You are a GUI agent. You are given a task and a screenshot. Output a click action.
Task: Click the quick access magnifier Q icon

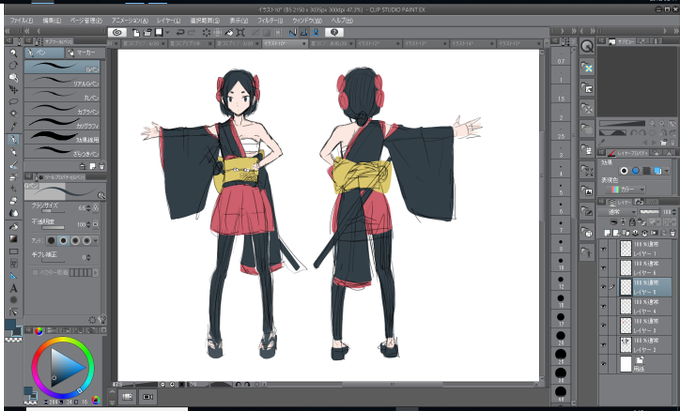[587, 46]
